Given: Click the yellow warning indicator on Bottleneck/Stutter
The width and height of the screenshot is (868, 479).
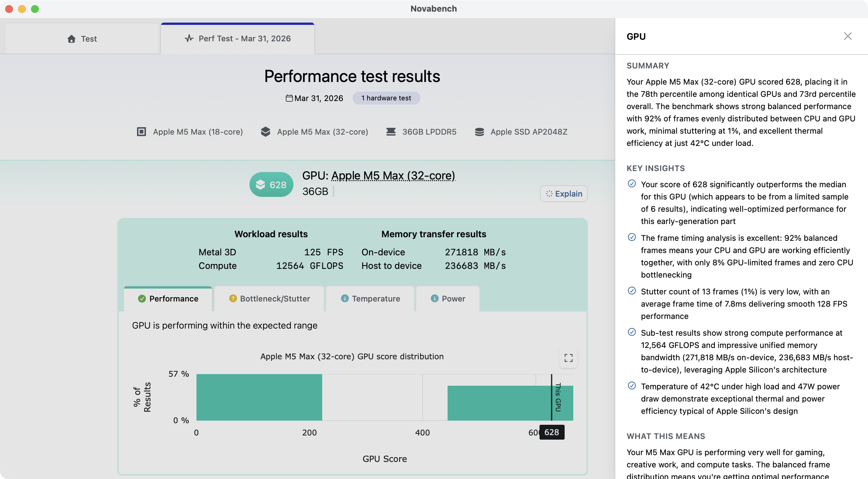Looking at the screenshot, I should [x=233, y=299].
